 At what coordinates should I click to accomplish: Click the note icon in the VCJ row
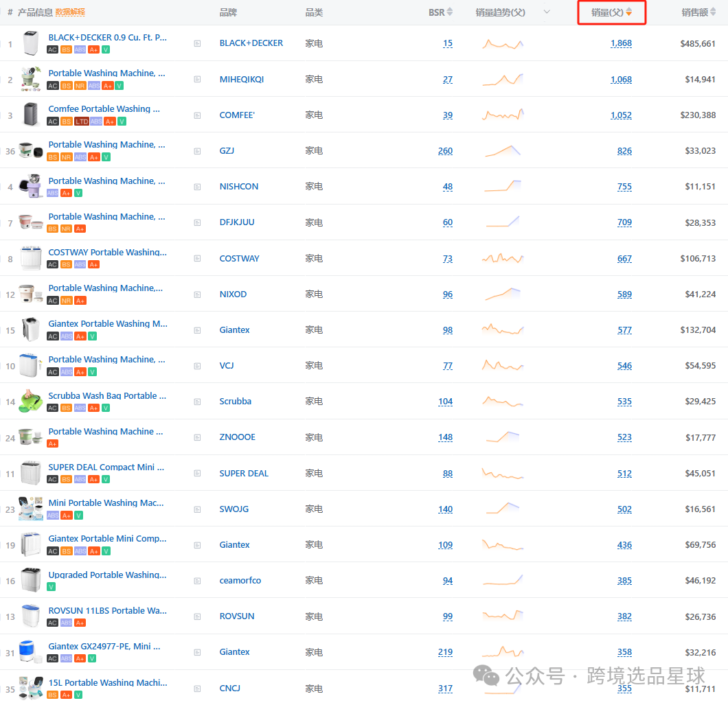coord(197,366)
